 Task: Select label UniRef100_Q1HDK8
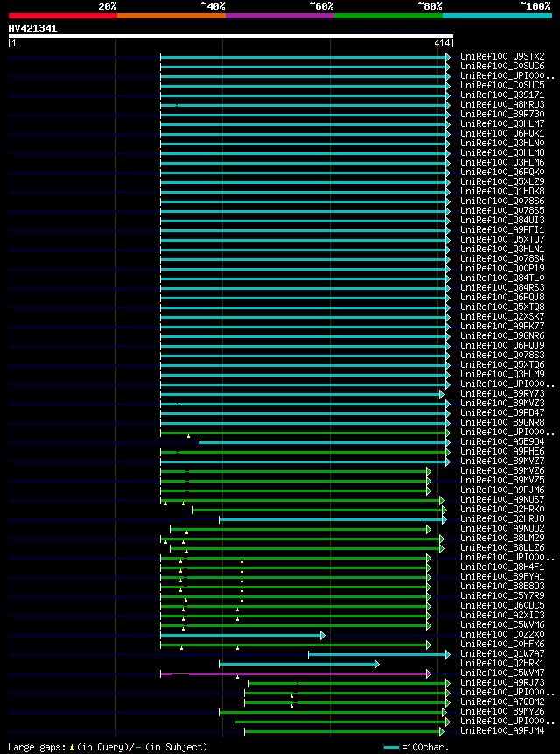502,191
